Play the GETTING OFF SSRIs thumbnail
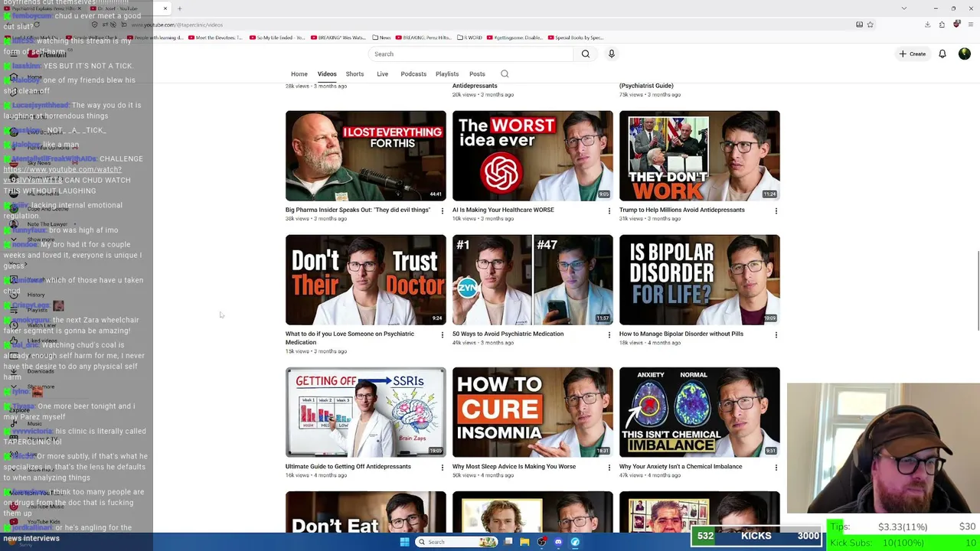 point(366,412)
